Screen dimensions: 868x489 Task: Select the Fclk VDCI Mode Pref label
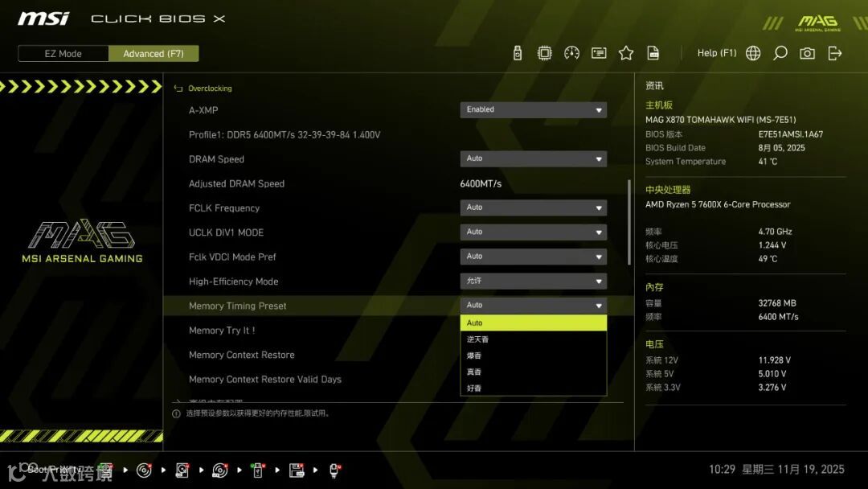tap(232, 257)
